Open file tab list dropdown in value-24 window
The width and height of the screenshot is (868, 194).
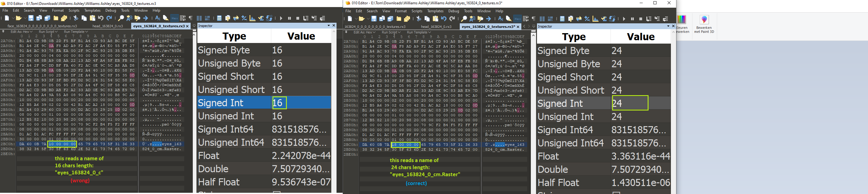[x=534, y=26]
